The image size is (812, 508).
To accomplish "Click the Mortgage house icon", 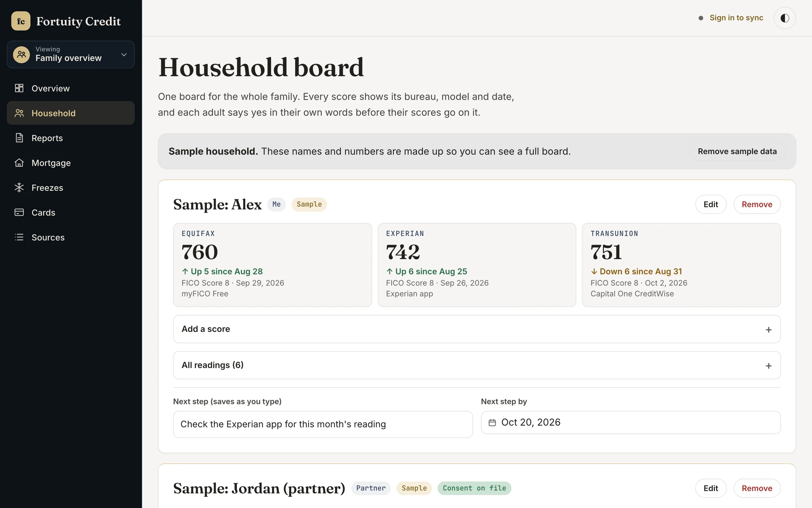I will tap(19, 163).
